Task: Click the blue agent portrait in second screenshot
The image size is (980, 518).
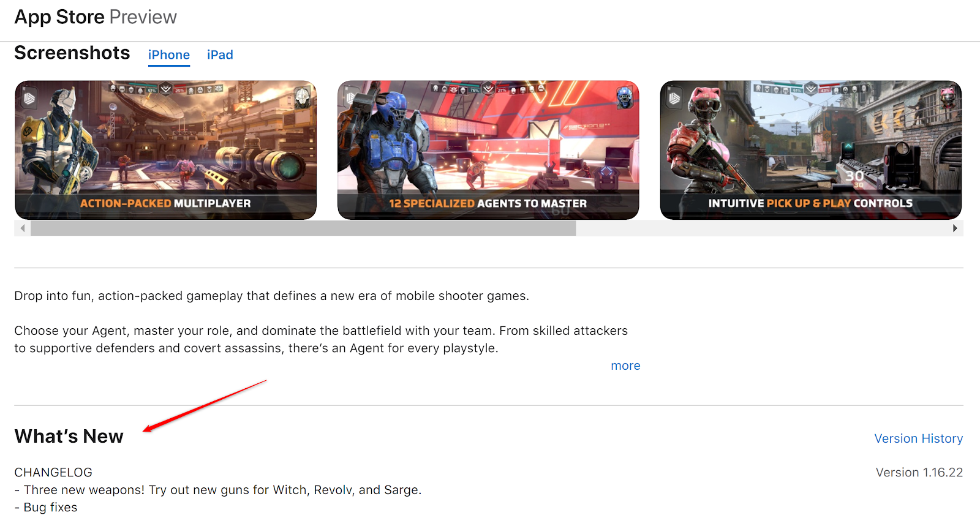Action: (x=625, y=98)
